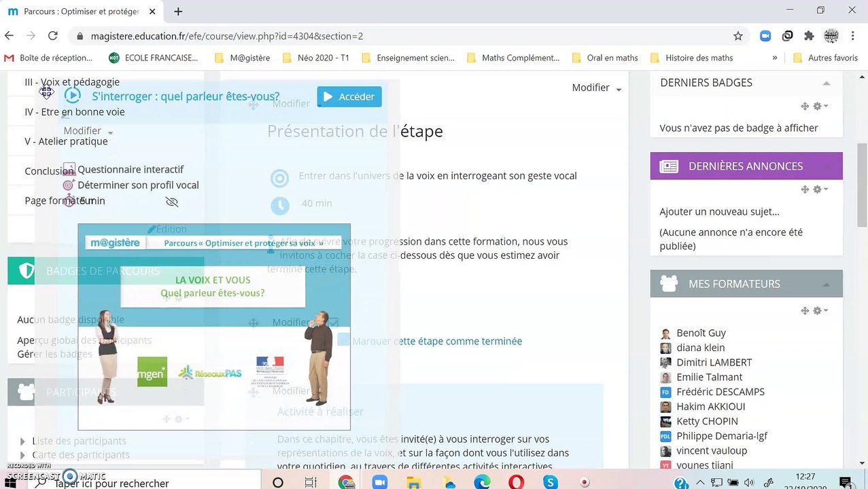Open a new browser tab with plus
This screenshot has width=868, height=489.
[x=178, y=12]
